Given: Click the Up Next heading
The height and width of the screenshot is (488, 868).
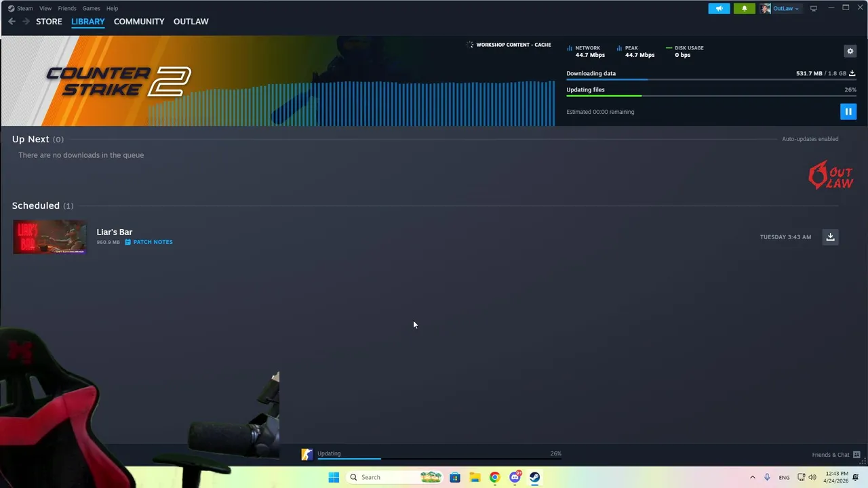Looking at the screenshot, I should pos(31,139).
